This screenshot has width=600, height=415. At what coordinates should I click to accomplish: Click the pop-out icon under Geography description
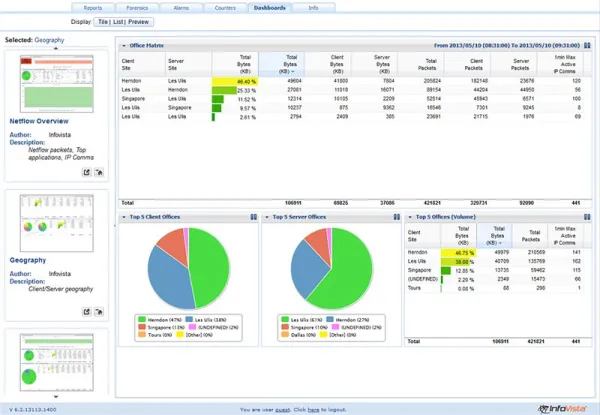click(86, 312)
